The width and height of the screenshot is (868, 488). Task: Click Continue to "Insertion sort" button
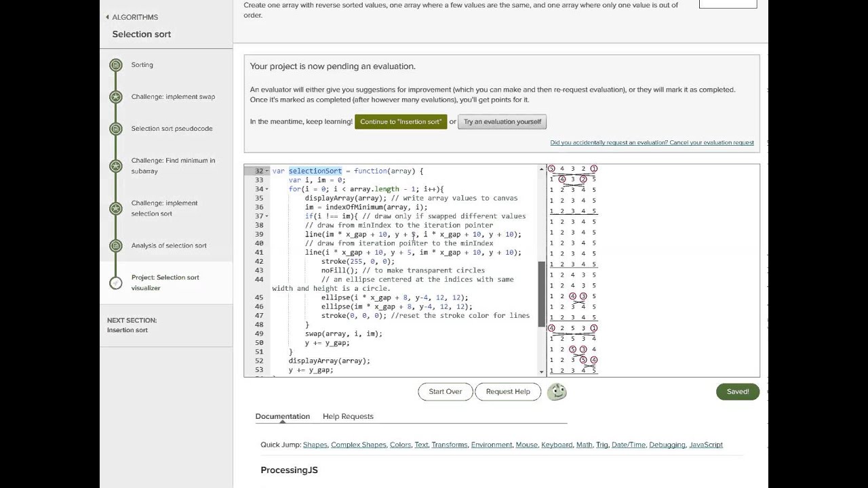(401, 122)
